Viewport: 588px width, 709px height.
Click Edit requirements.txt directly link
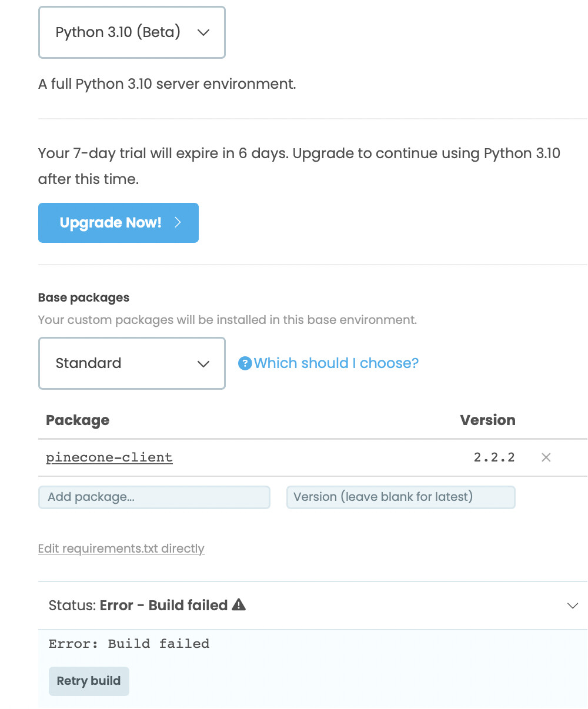click(121, 549)
